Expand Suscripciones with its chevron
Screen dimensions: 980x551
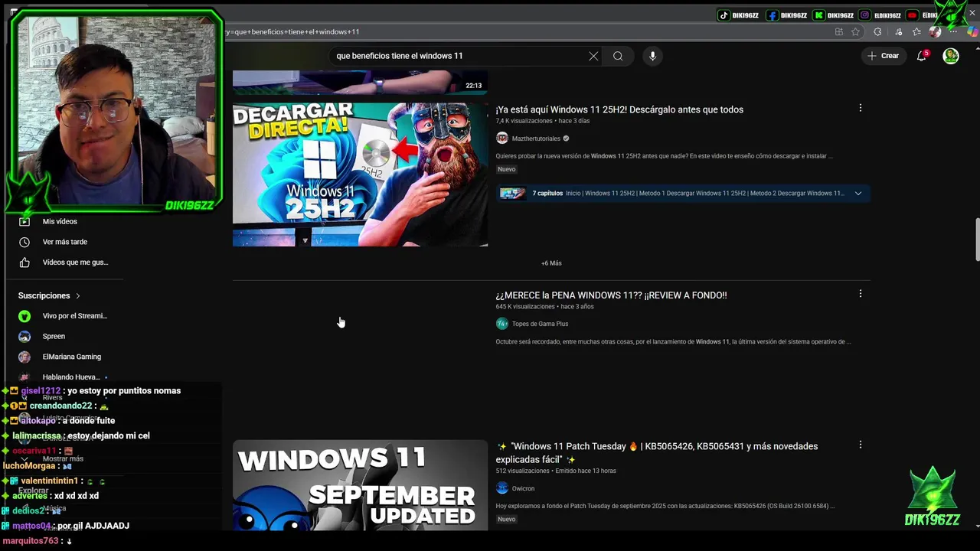(x=77, y=295)
